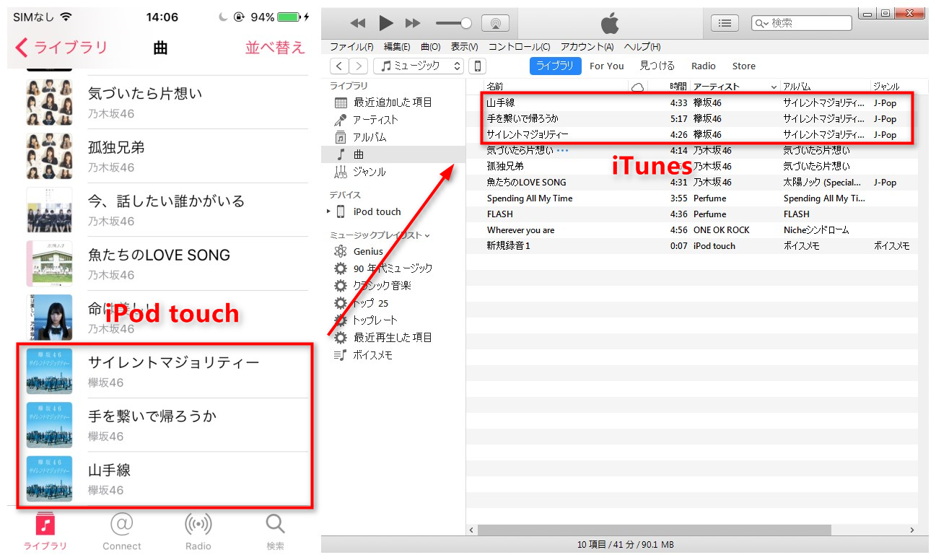Open the 曲(O) menu
This screenshot has width=936, height=560.
pos(430,47)
